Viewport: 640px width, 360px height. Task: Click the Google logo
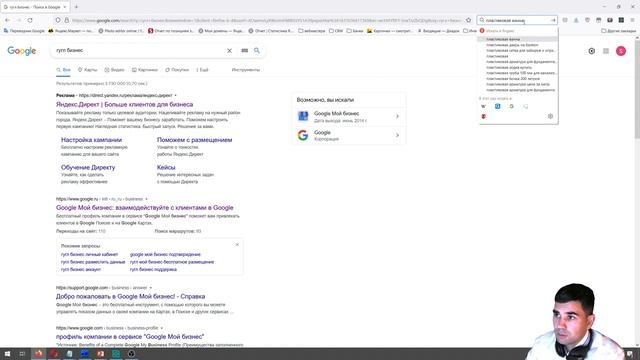pos(22,51)
